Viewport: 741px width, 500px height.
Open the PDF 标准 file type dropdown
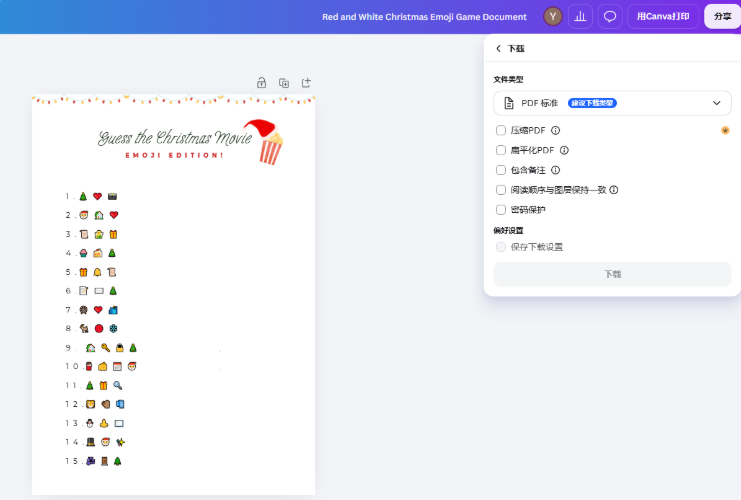(612, 103)
